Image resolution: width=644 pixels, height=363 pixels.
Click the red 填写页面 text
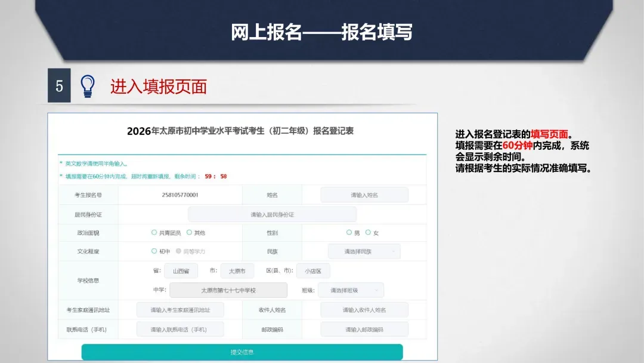(549, 134)
